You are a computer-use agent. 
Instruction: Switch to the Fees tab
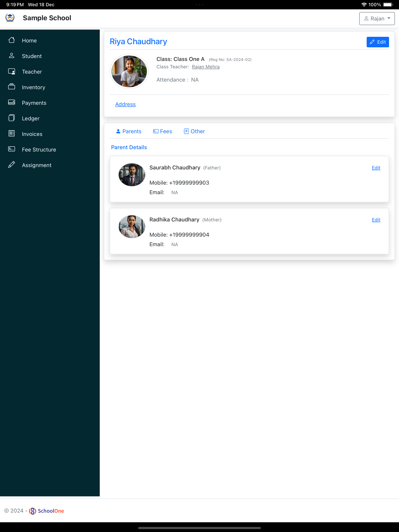tap(163, 131)
